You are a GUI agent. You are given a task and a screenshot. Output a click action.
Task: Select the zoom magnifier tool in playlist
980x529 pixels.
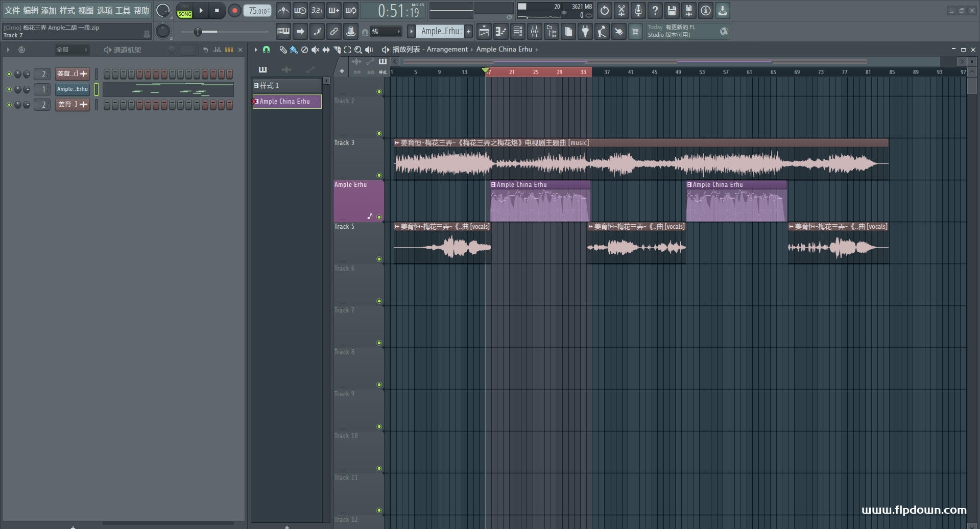[x=358, y=50]
